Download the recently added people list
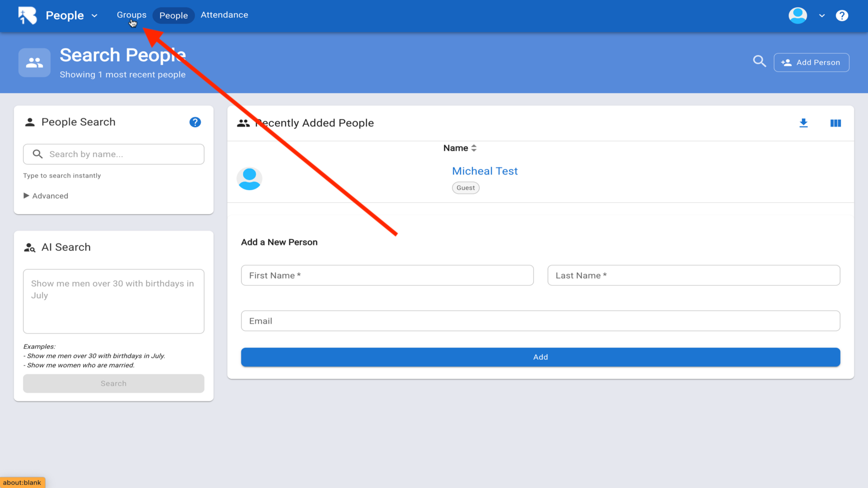This screenshot has width=868, height=488. click(x=803, y=123)
